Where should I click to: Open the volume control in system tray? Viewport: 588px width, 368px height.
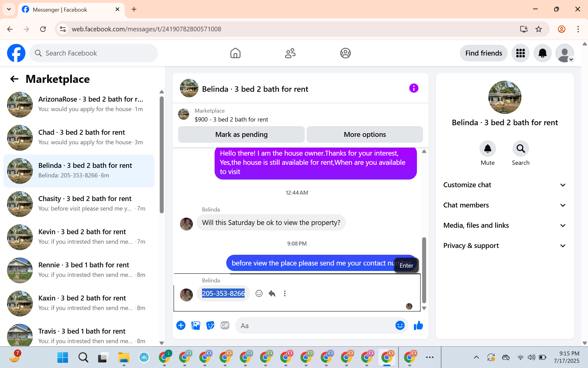pyautogui.click(x=531, y=357)
